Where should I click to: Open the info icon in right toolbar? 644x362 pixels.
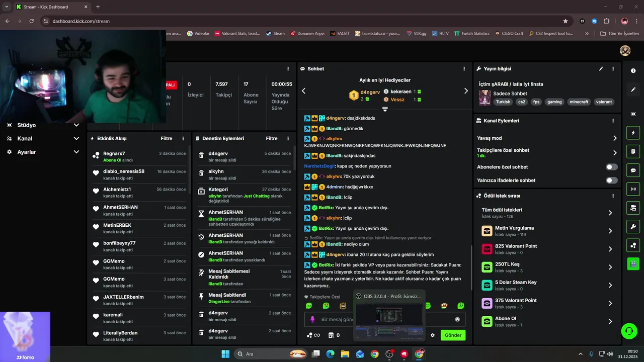(633, 71)
